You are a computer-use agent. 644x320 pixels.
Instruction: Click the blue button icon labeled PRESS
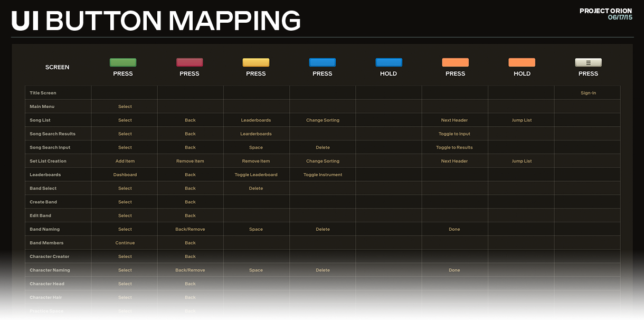(323, 62)
